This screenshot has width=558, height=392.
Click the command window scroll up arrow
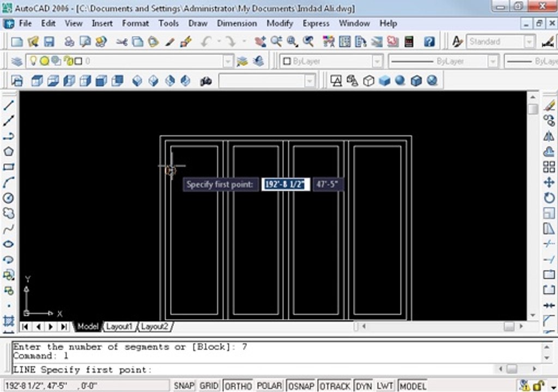(547, 346)
